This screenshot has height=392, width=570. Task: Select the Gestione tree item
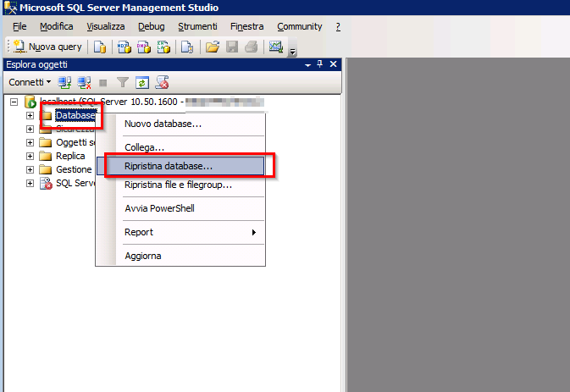(74, 169)
